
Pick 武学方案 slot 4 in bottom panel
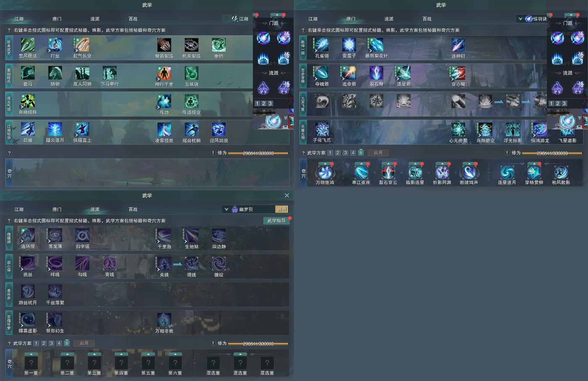[x=59, y=343]
